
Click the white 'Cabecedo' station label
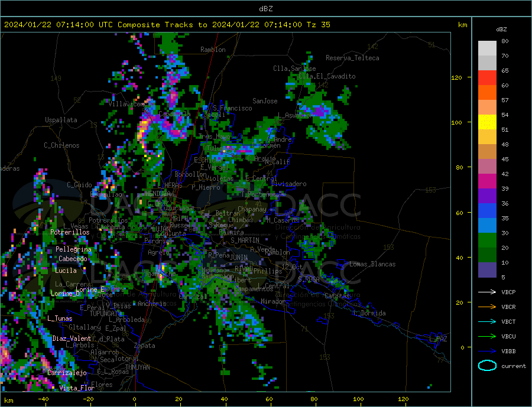point(73,259)
